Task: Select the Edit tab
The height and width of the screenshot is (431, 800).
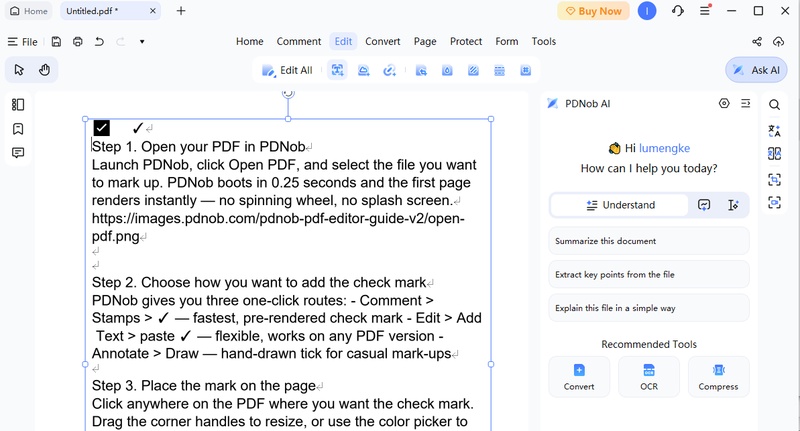Action: tap(343, 41)
